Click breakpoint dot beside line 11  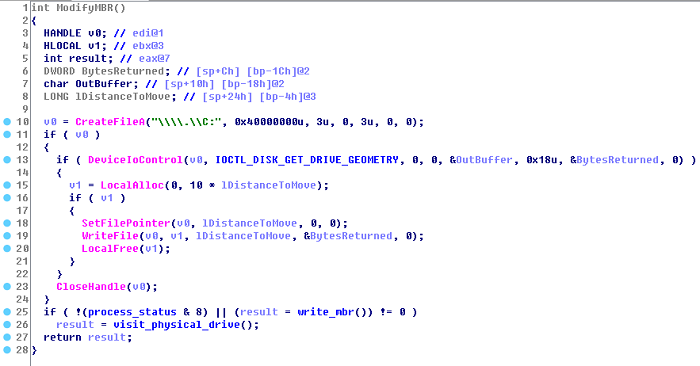[7, 134]
